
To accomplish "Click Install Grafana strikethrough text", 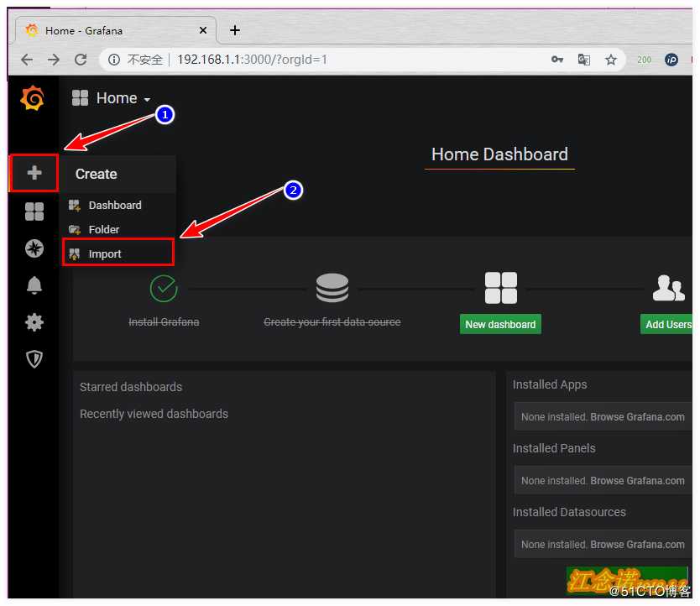I will [x=164, y=322].
